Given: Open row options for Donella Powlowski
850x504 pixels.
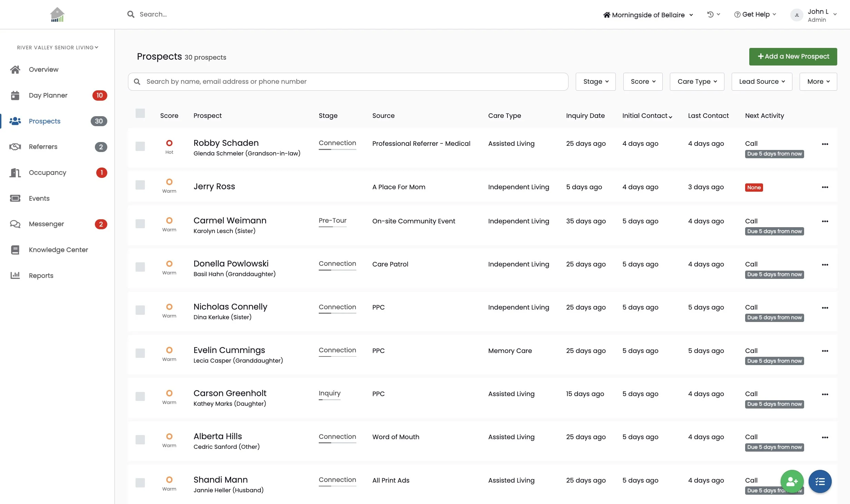Looking at the screenshot, I should [825, 265].
